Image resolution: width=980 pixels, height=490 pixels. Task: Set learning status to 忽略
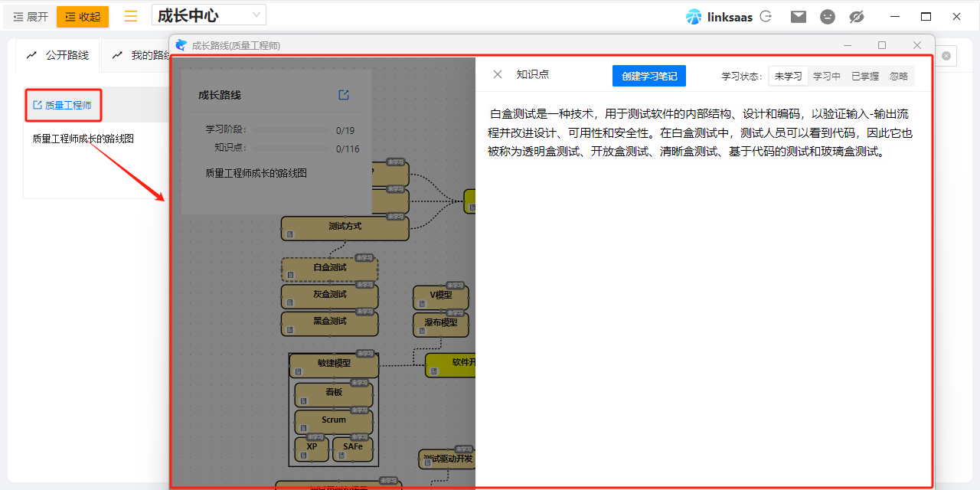pyautogui.click(x=899, y=76)
